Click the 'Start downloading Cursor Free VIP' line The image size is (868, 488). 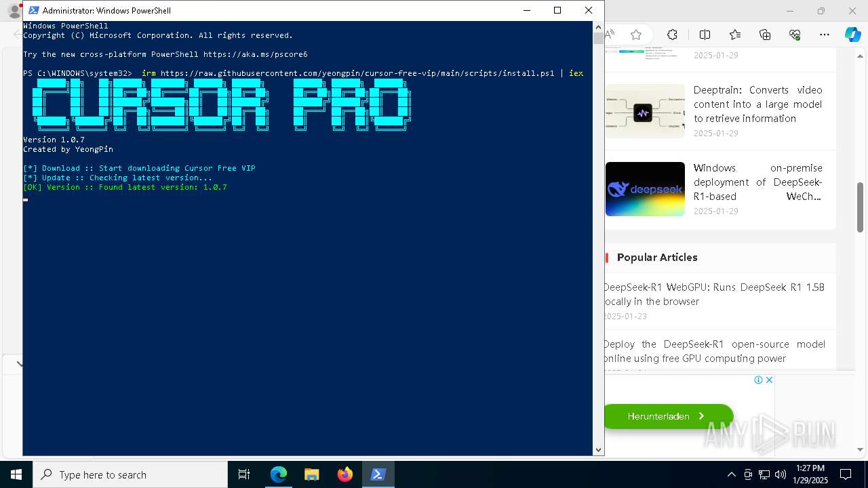pyautogui.click(x=139, y=168)
